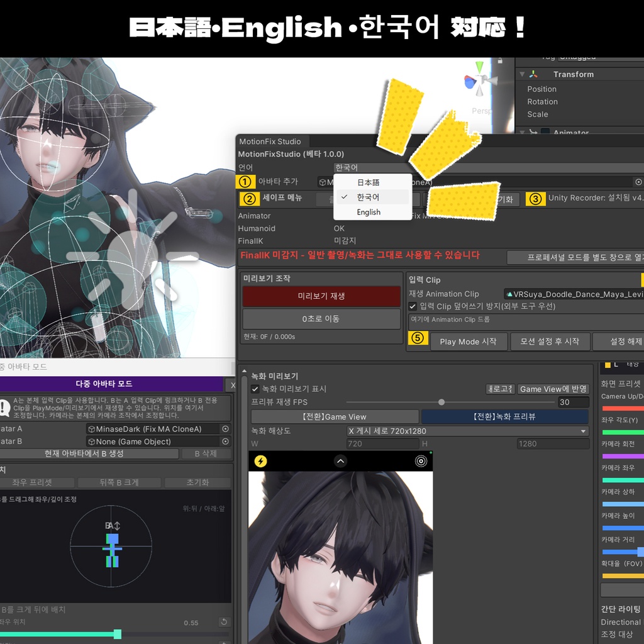This screenshot has height=644, width=644.
Task: Switch to 【전환】Game View tab
Action: pos(335,416)
